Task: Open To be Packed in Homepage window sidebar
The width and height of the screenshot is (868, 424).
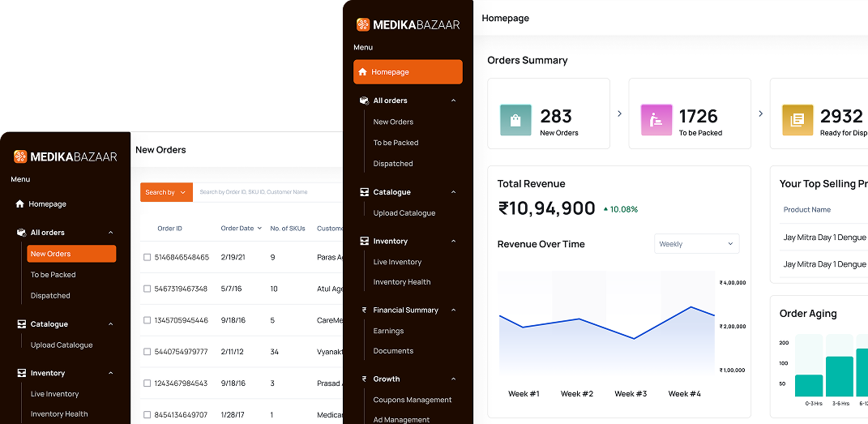Action: [396, 143]
